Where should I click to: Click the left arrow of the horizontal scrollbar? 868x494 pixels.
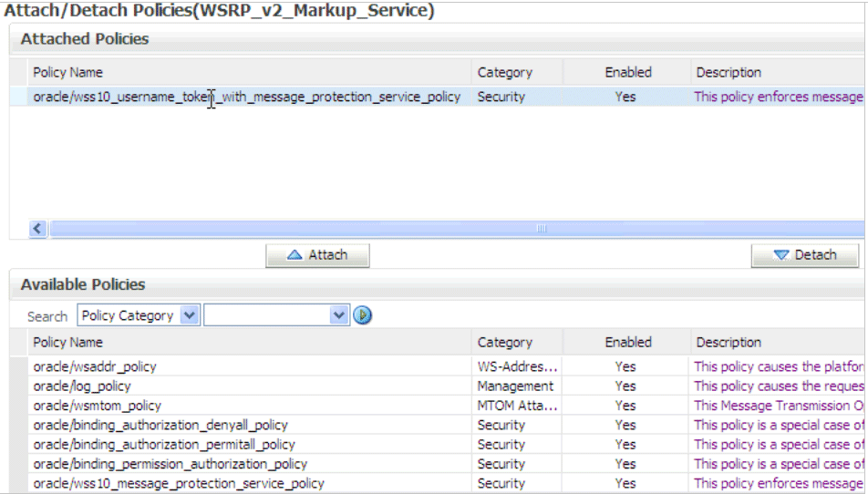click(37, 228)
